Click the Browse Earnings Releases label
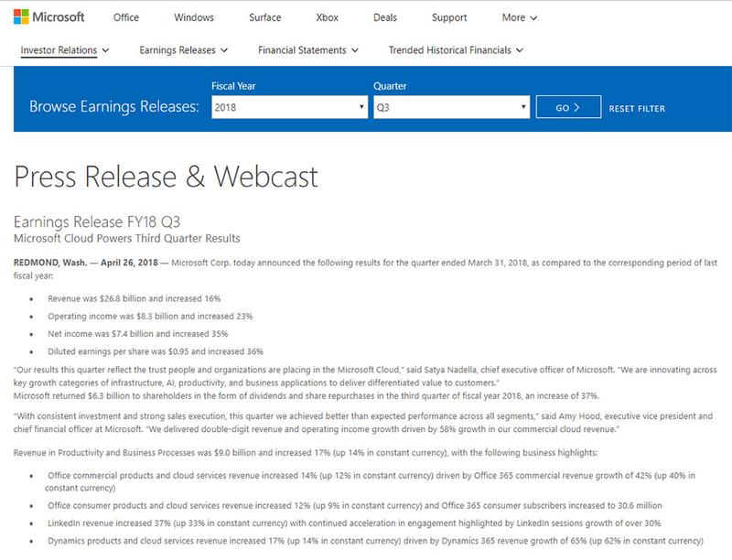 (113, 107)
